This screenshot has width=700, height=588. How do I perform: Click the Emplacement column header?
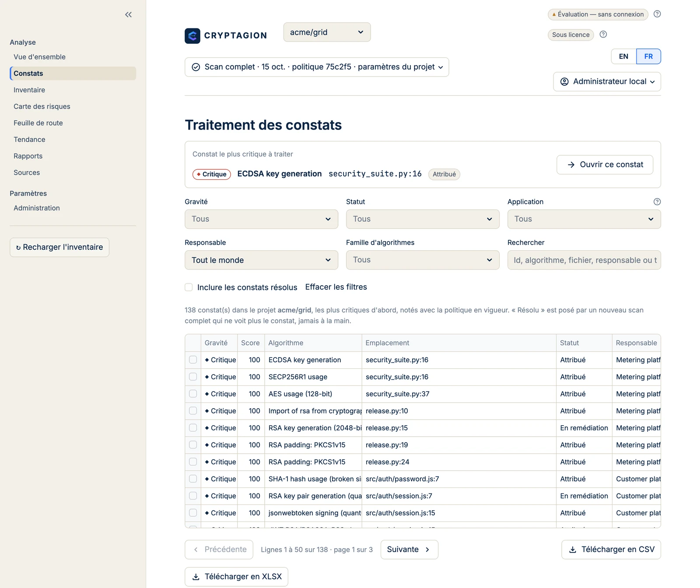pyautogui.click(x=459, y=343)
